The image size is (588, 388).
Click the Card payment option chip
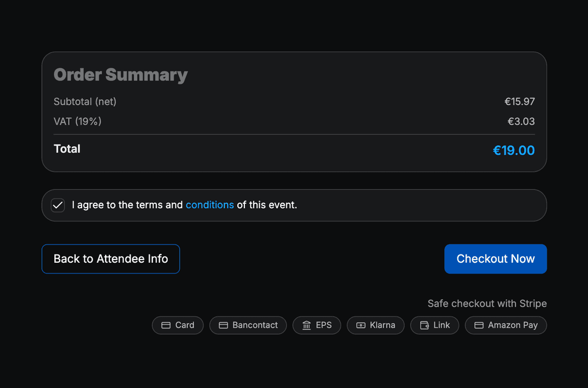(x=177, y=325)
